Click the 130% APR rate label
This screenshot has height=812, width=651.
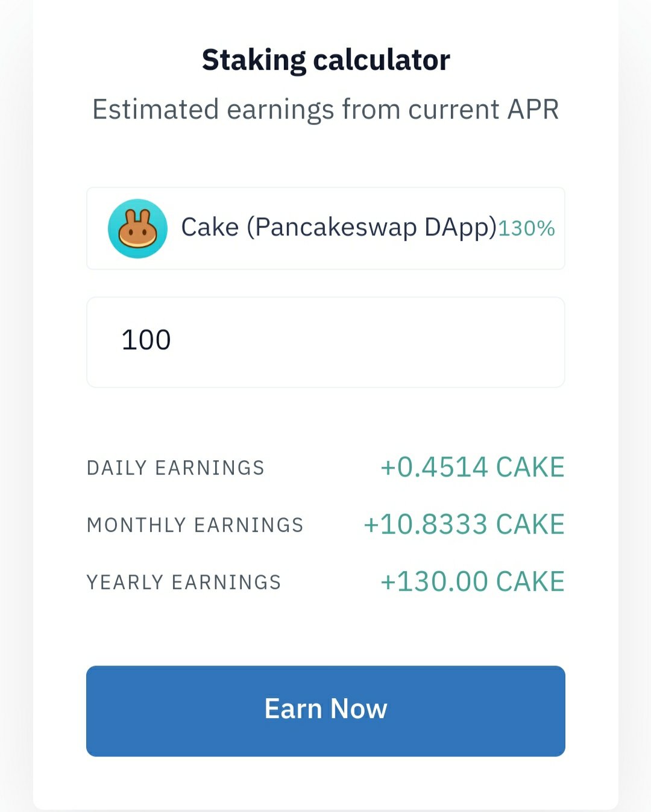pos(526,228)
